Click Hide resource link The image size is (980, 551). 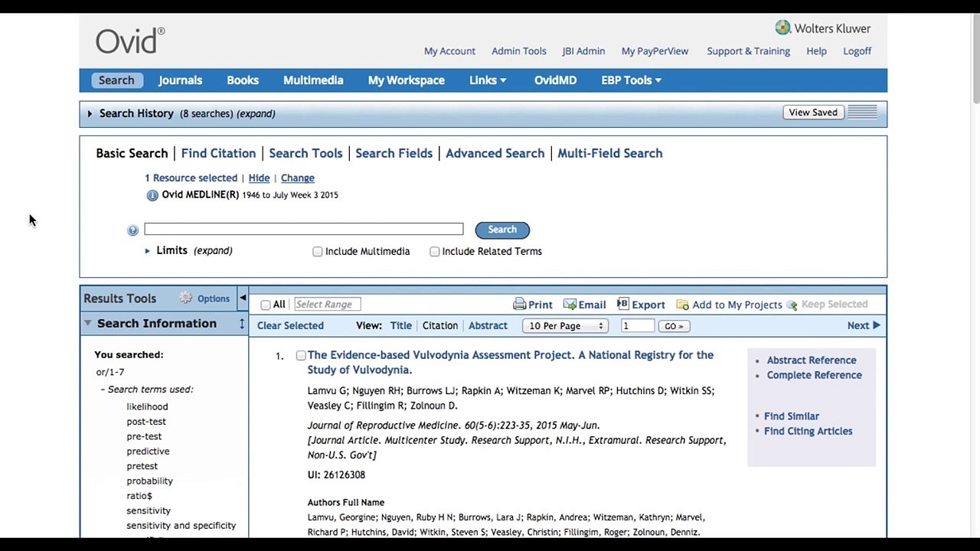pyautogui.click(x=259, y=178)
